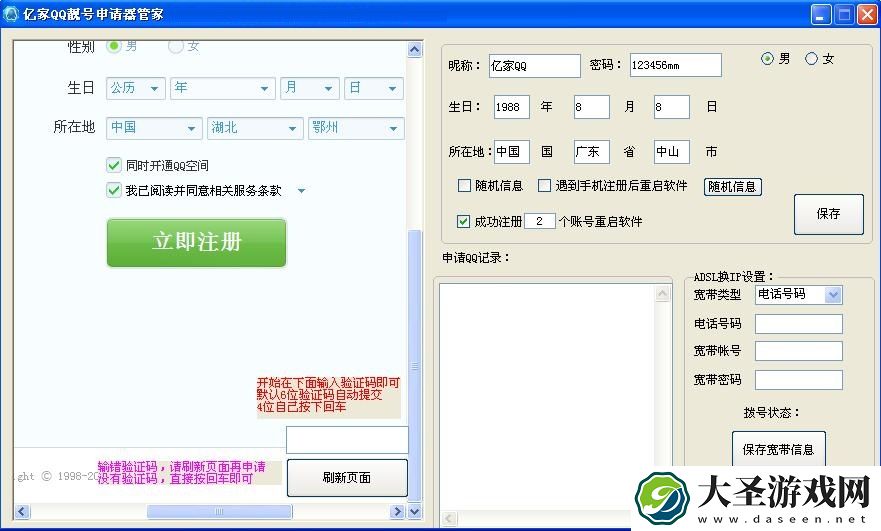Click the left panel scroll up arrow
Viewport: 881px width, 531px height.
[x=415, y=49]
